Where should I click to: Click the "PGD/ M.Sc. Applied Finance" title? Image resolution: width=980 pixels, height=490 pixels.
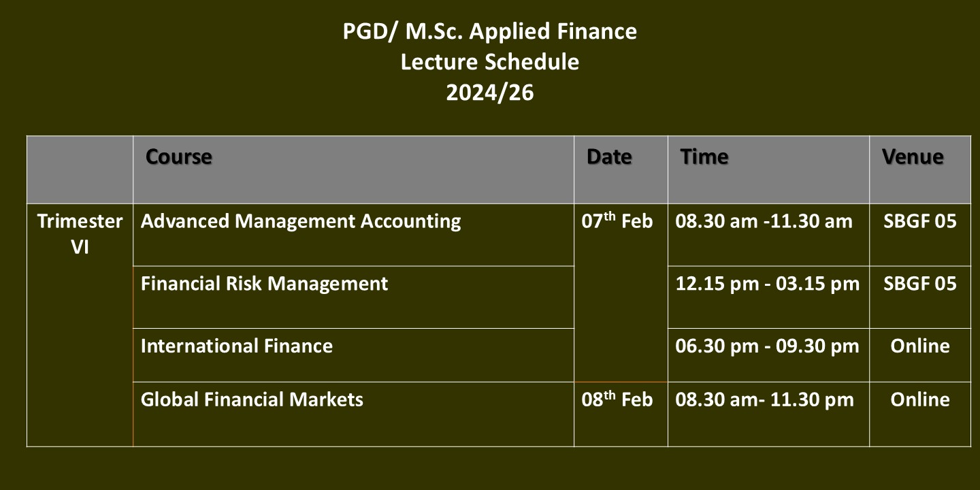[489, 31]
